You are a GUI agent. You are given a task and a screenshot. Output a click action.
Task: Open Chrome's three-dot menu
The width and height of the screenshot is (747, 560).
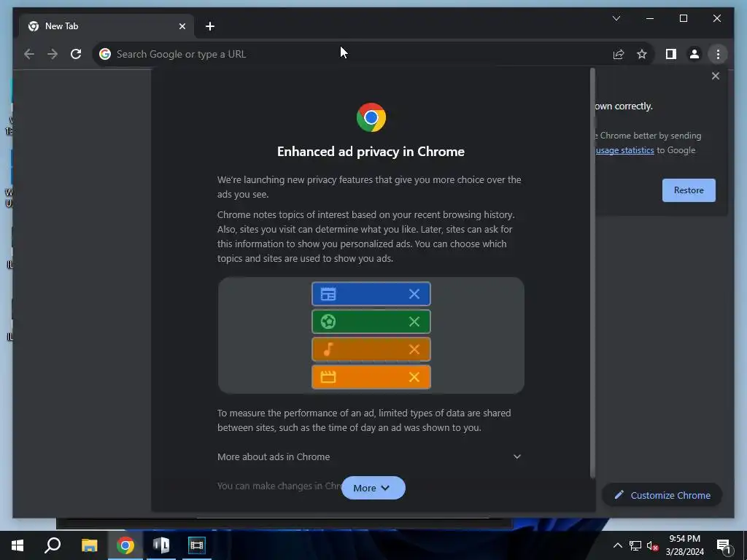[x=718, y=54]
